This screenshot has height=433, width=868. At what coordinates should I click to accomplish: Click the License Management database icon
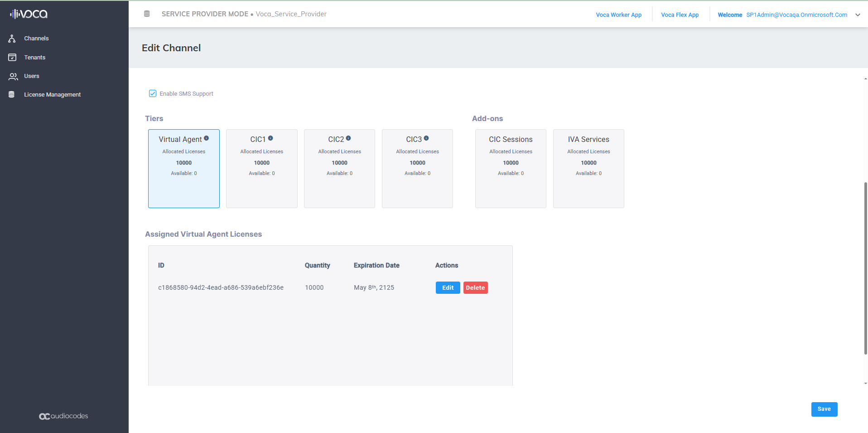coord(12,95)
